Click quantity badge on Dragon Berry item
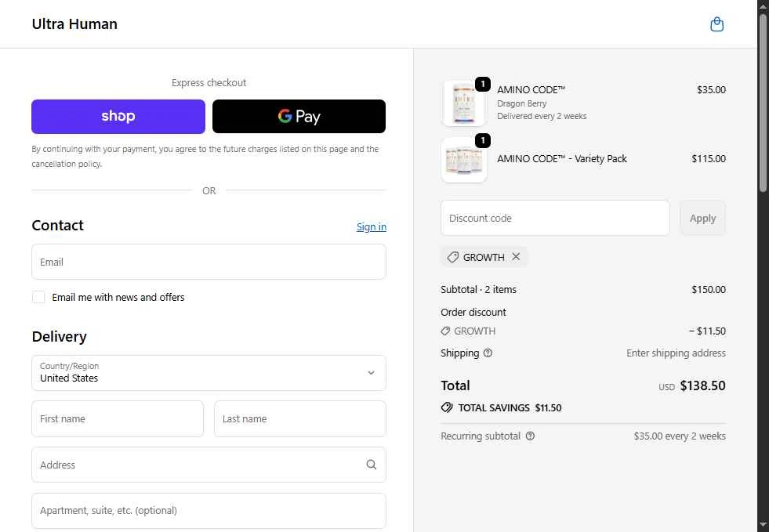The width and height of the screenshot is (769, 532). point(483,85)
